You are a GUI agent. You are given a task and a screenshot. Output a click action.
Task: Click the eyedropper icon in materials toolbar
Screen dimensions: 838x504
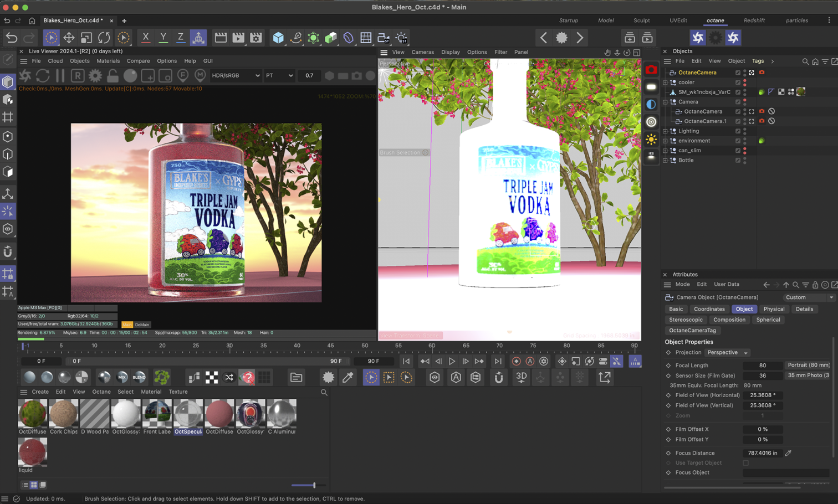(348, 377)
